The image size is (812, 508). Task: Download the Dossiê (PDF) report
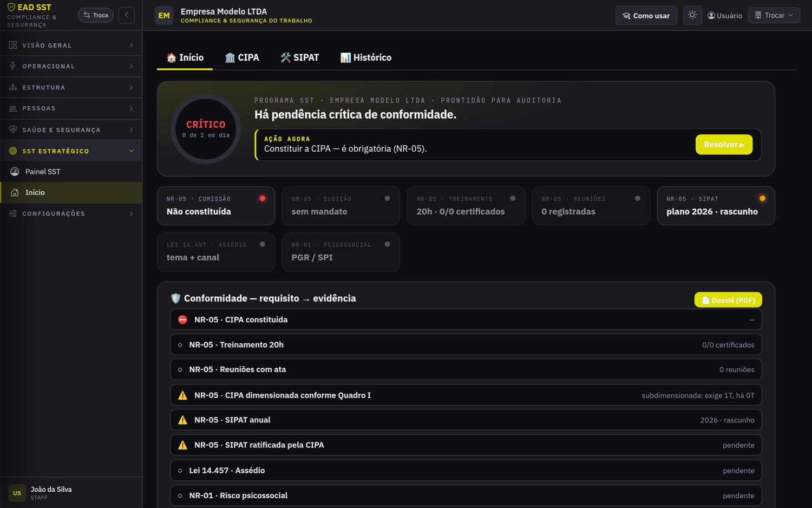tap(728, 300)
